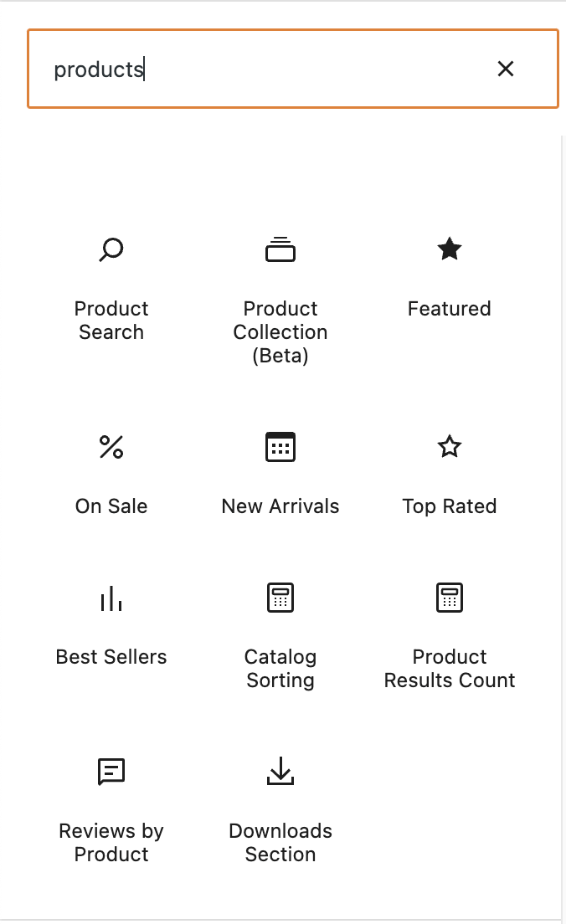Insert the Product Collection (Beta) block

coord(280,249)
